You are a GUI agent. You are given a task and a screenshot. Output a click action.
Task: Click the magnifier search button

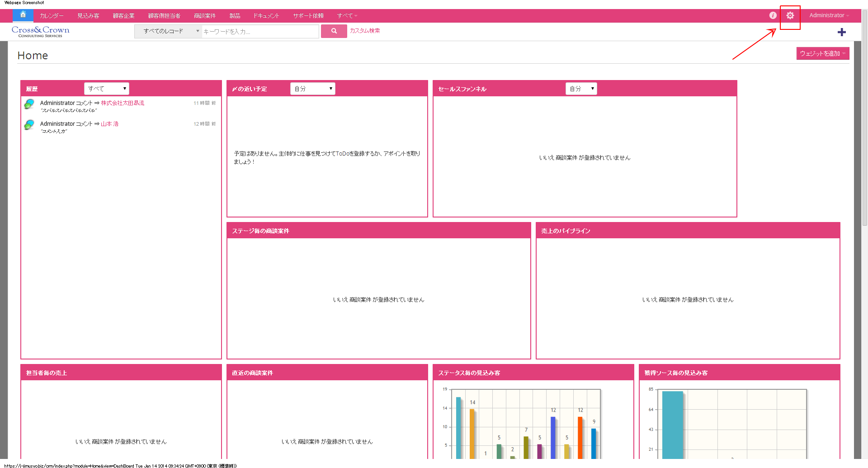pyautogui.click(x=334, y=31)
